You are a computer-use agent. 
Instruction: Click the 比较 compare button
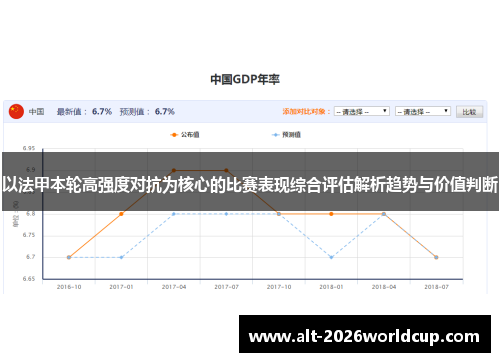[469, 112]
